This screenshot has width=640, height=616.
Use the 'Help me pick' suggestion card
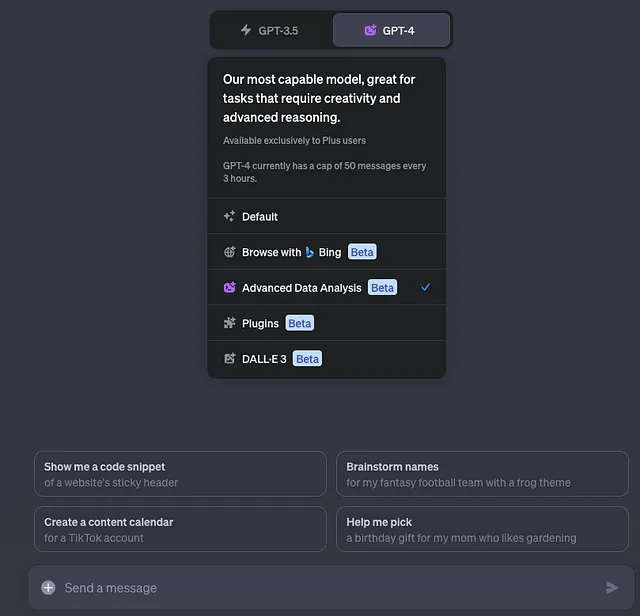(x=482, y=529)
